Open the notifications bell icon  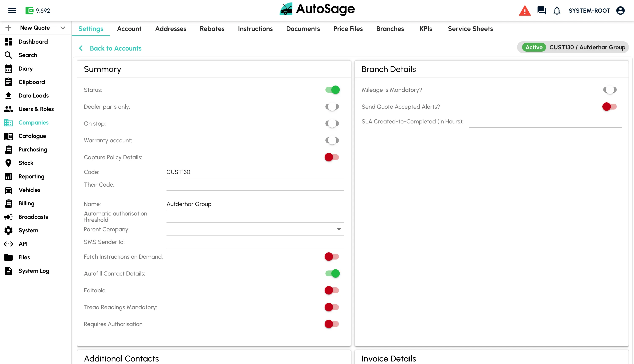pos(557,11)
